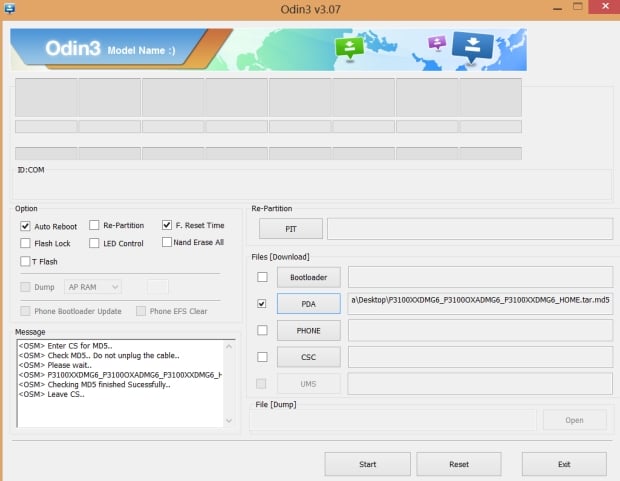Enable the LED Control checkbox

point(94,243)
